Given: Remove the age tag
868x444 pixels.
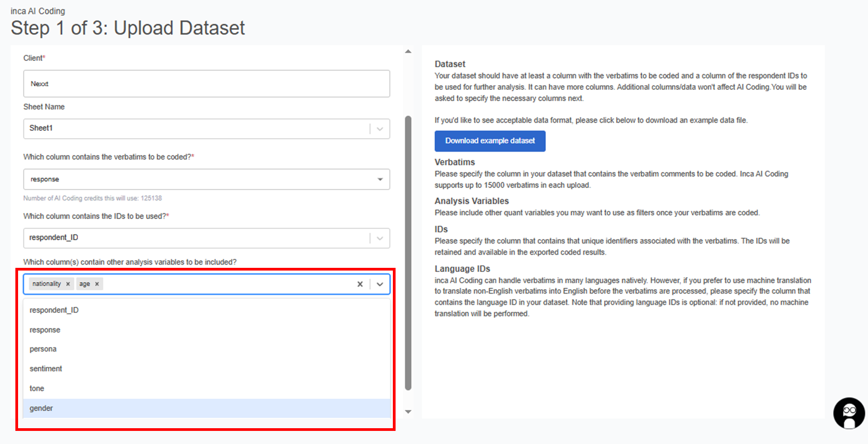Looking at the screenshot, I should [x=97, y=284].
